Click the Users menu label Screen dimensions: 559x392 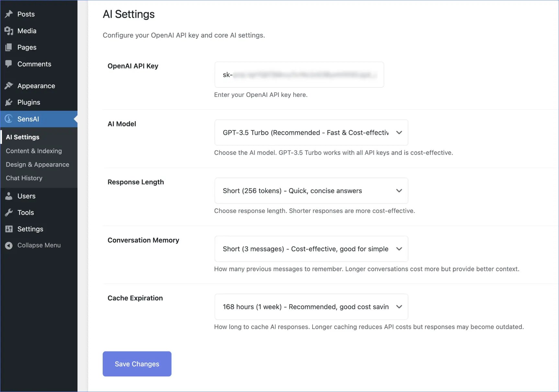pyautogui.click(x=27, y=196)
